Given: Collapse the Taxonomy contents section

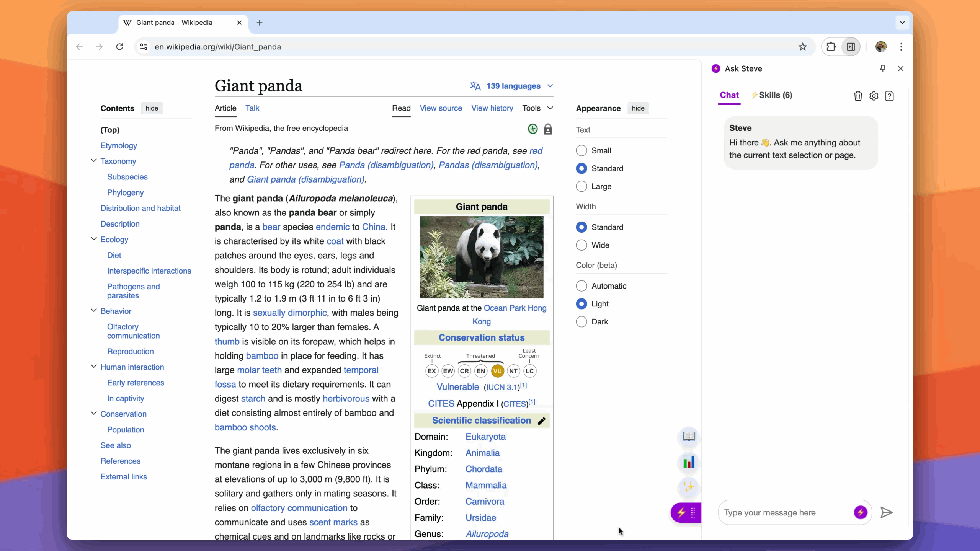Looking at the screenshot, I should [93, 161].
